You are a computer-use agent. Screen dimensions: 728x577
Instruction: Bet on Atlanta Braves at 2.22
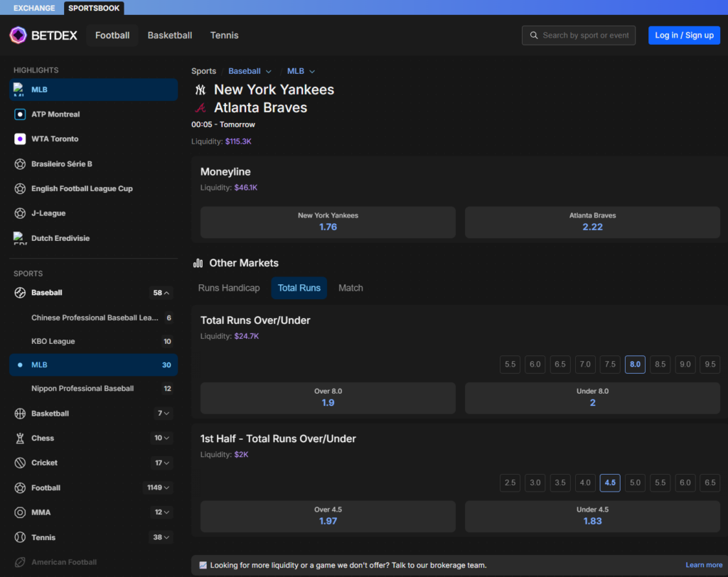pyautogui.click(x=592, y=222)
